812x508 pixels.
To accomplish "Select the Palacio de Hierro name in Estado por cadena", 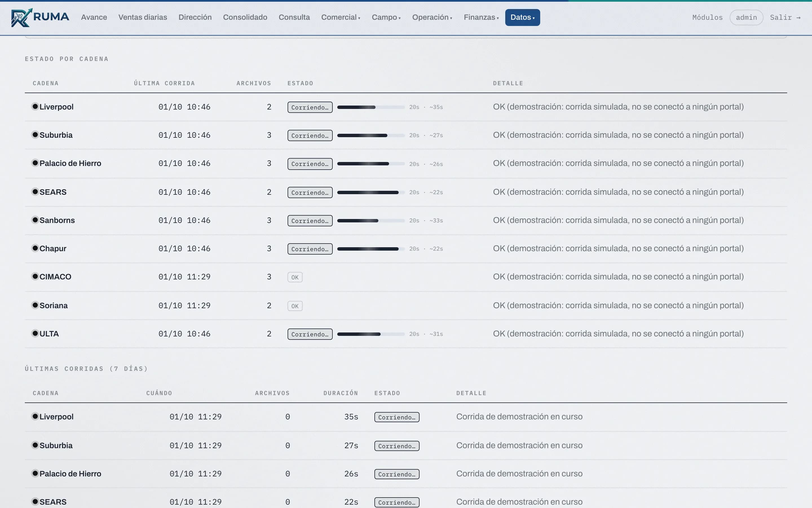I will [70, 163].
